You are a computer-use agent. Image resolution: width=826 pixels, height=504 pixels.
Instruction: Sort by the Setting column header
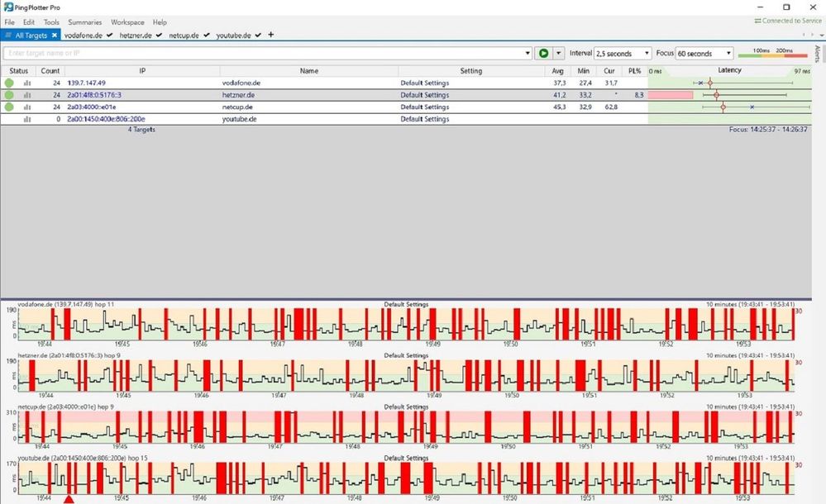[471, 70]
